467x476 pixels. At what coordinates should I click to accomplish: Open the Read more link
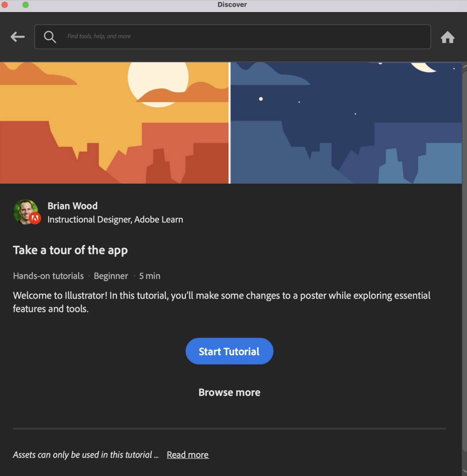[188, 455]
